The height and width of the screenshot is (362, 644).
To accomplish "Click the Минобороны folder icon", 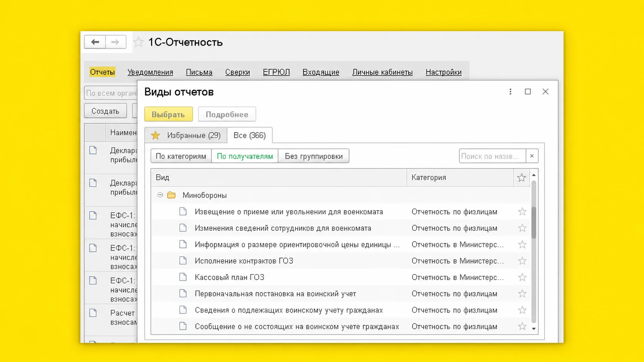I will [171, 195].
